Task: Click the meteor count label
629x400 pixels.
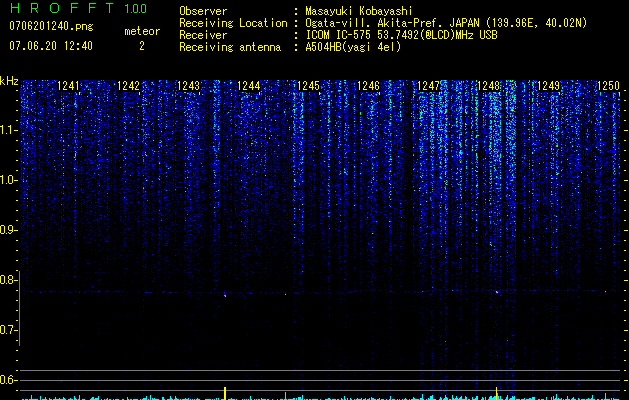Action: (142, 31)
